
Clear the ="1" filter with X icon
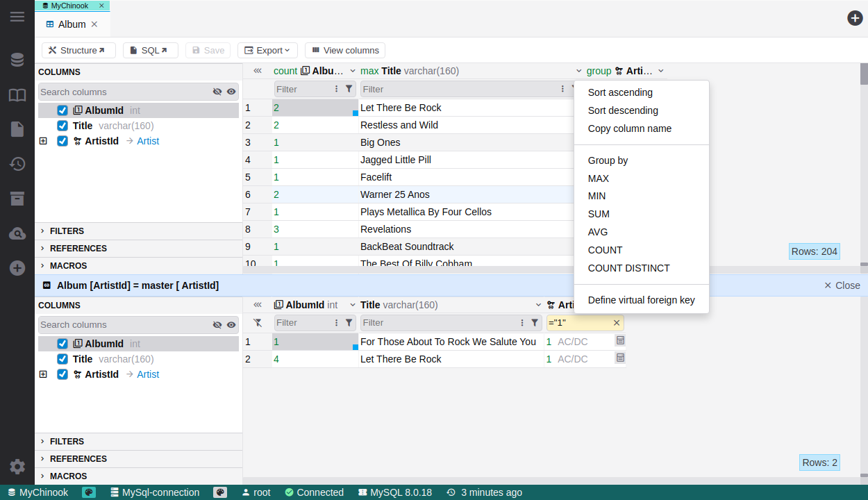click(616, 323)
